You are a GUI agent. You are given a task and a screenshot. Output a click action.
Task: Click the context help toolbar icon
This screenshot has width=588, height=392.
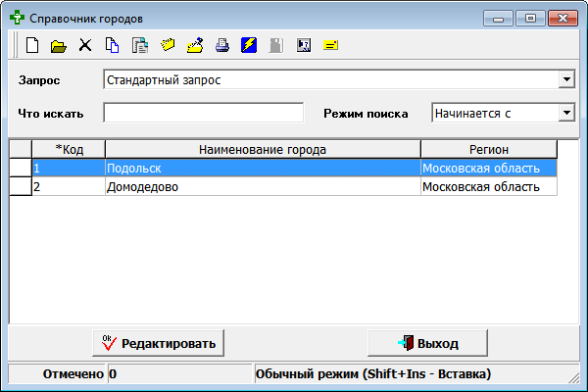pyautogui.click(x=304, y=45)
